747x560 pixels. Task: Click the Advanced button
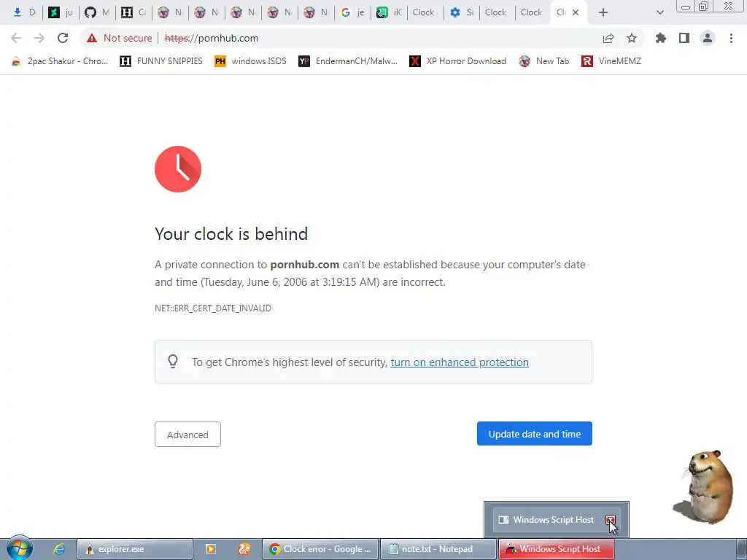click(187, 435)
